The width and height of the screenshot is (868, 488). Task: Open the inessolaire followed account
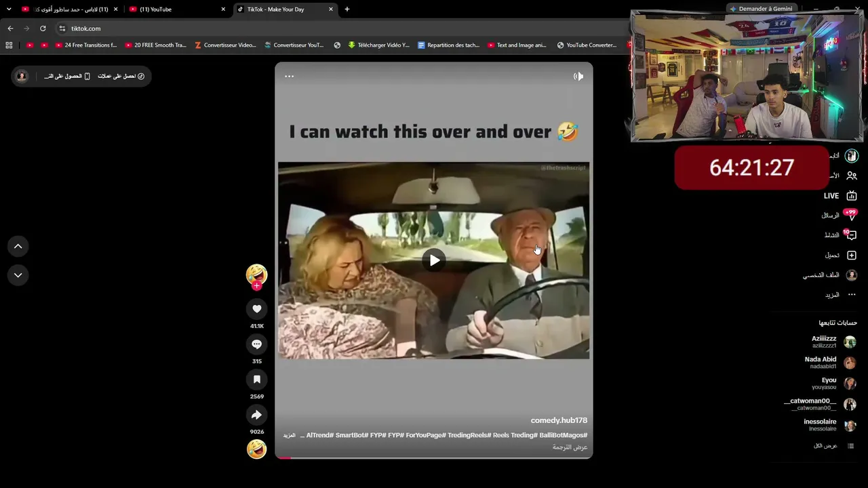tap(830, 425)
